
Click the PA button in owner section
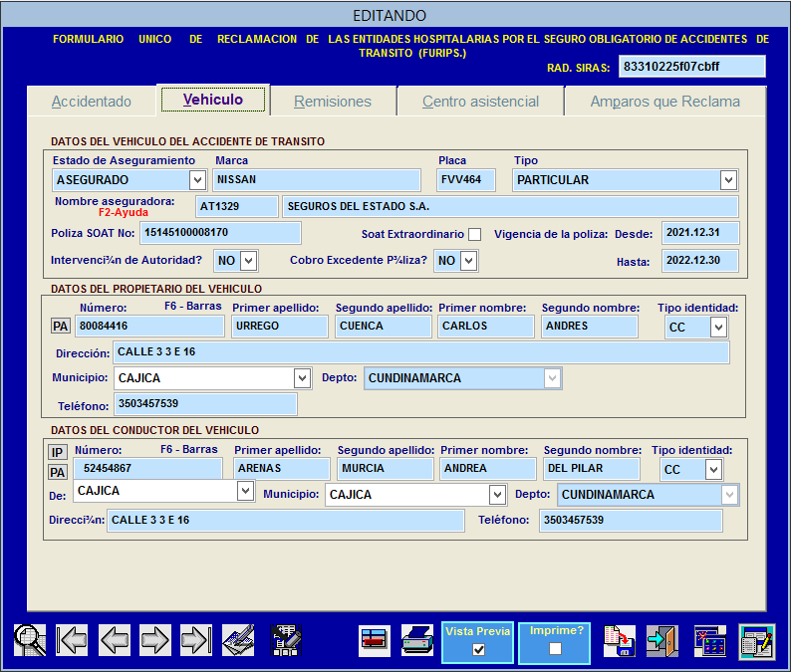60,327
